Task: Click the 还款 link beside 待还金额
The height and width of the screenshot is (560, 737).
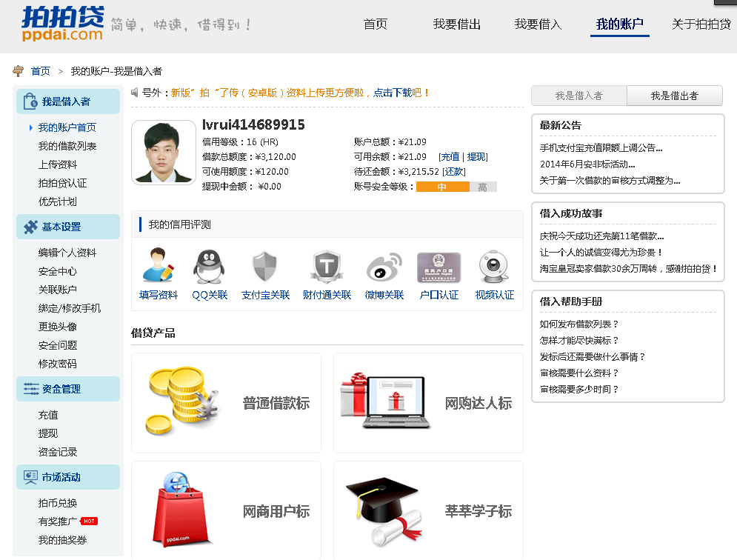Action: click(x=453, y=172)
